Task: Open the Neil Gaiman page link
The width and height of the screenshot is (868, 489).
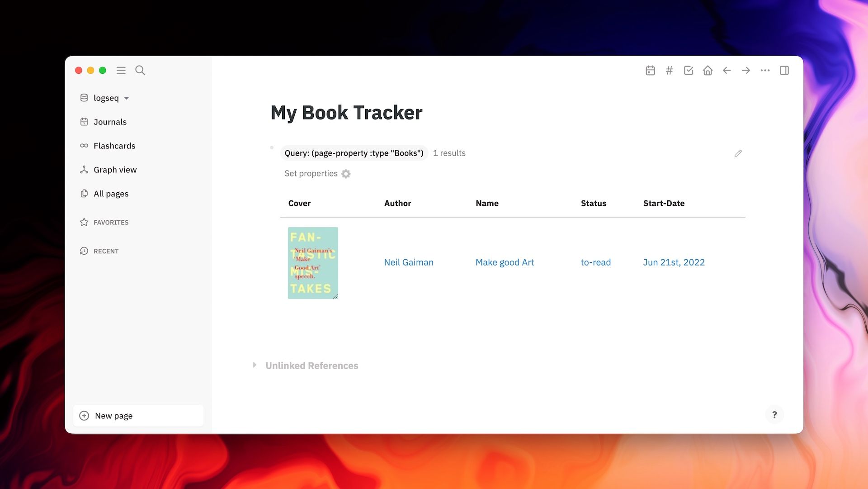Action: click(x=408, y=262)
